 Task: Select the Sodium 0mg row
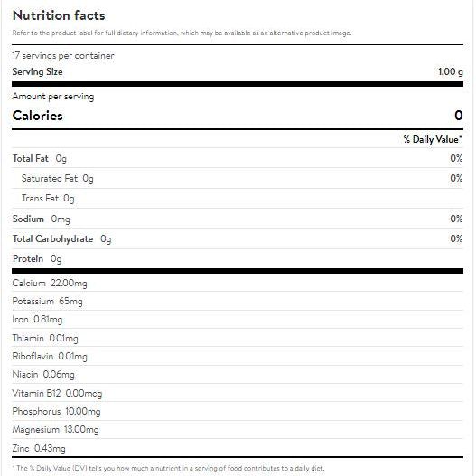238,219
